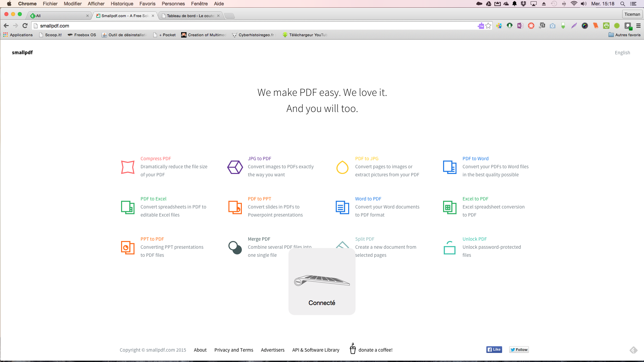Open the Advertisers footer link
The image size is (644, 362).
tap(273, 350)
